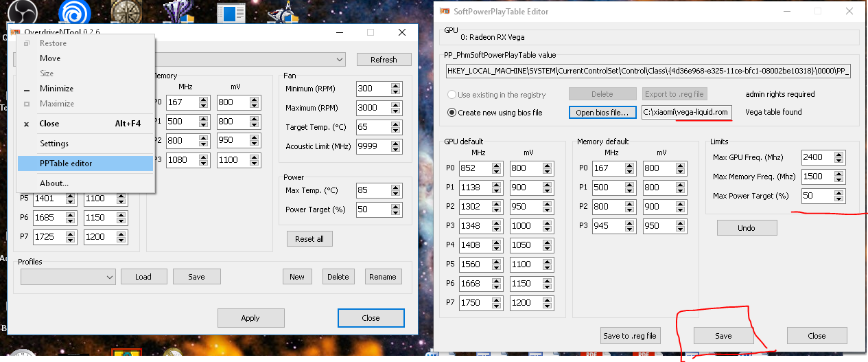Click Open bios file... button
The image size is (868, 362).
[x=602, y=112]
